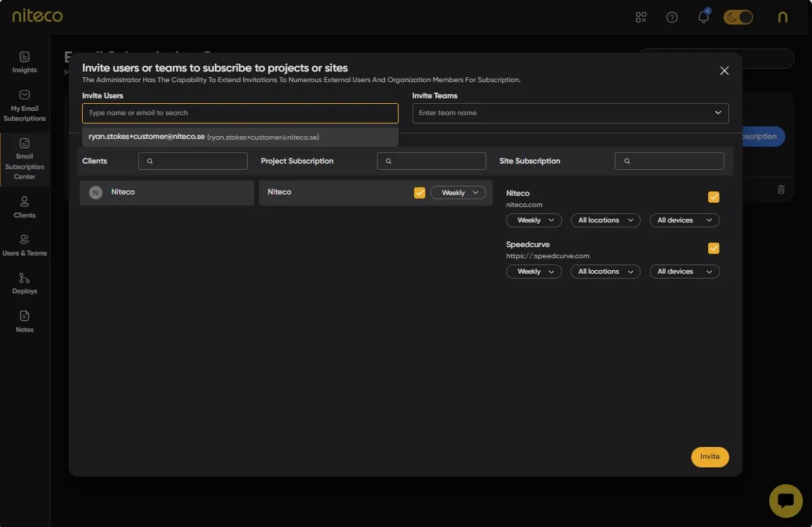Open the Niteco project Weekly frequency dropdown
The height and width of the screenshot is (527, 812).
[x=458, y=192]
